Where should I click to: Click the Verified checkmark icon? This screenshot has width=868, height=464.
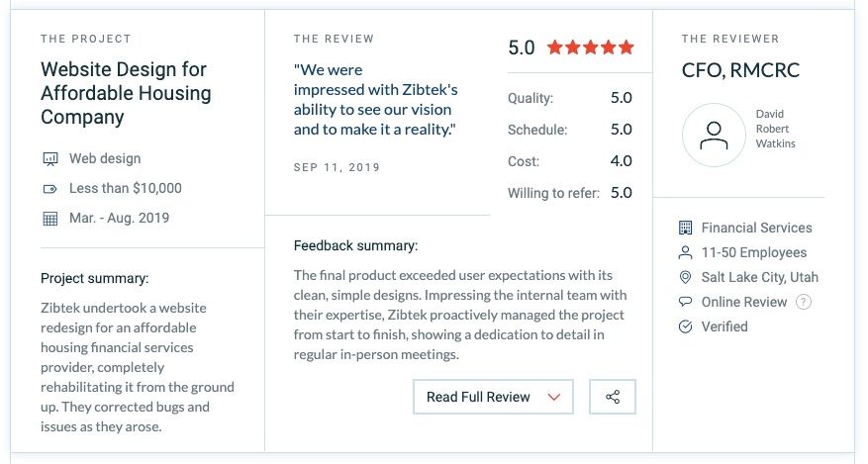point(685,326)
